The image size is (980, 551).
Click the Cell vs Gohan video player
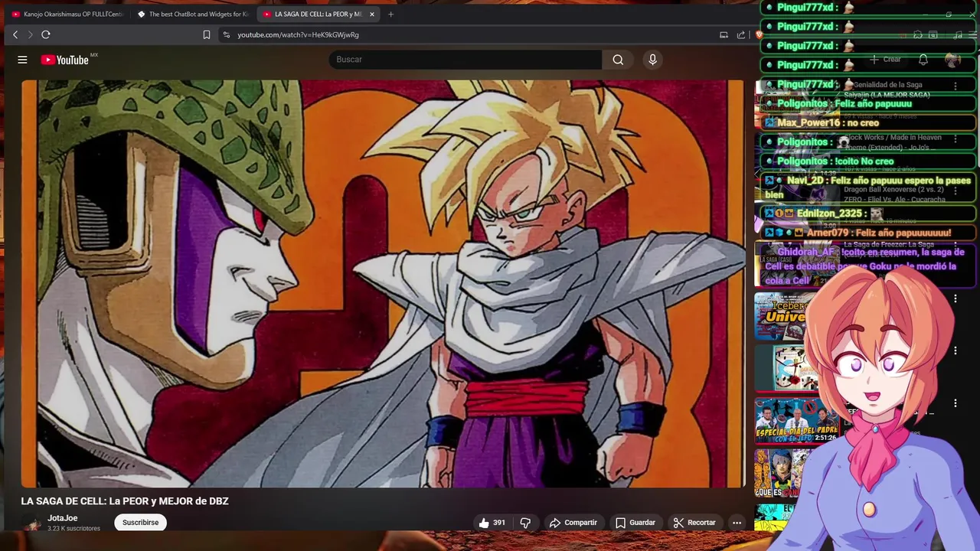(x=382, y=283)
